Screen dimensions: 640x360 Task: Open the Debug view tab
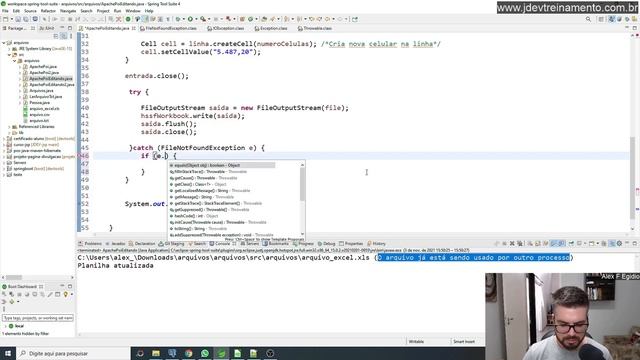(327, 244)
